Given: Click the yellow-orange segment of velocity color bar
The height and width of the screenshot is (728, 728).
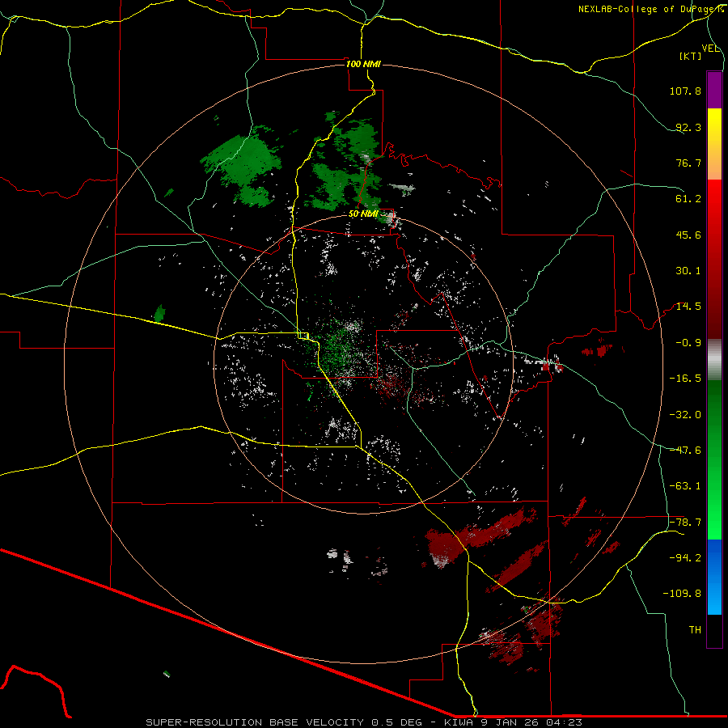Looking at the screenshot, I should 714,144.
